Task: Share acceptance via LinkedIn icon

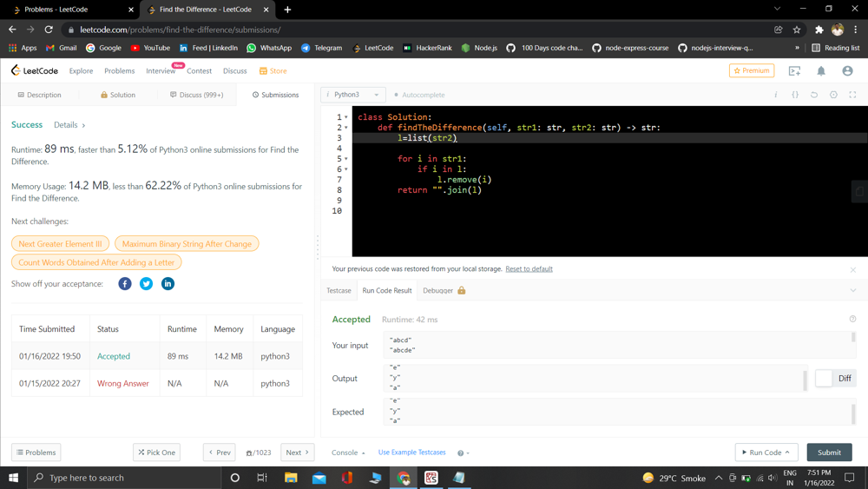Action: (x=168, y=284)
